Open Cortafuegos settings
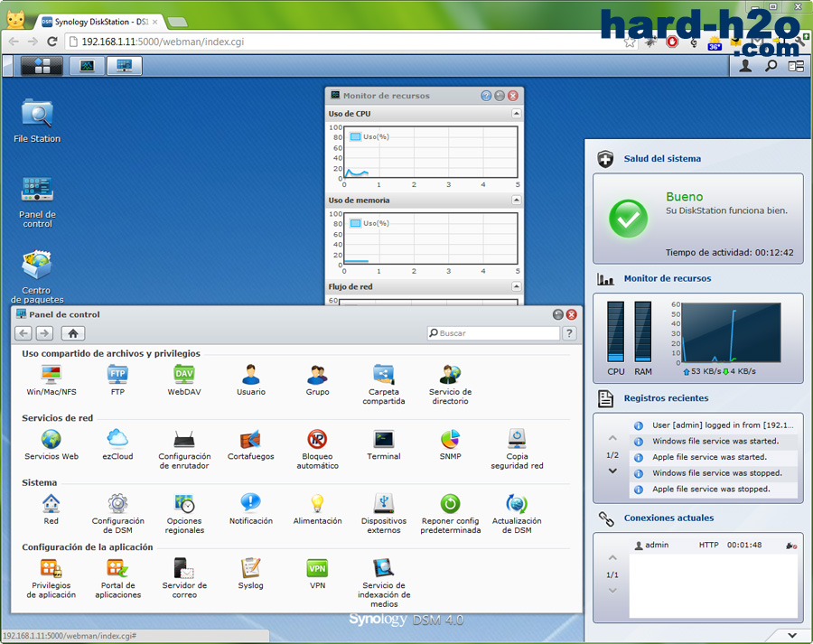813x644 pixels. (x=251, y=445)
